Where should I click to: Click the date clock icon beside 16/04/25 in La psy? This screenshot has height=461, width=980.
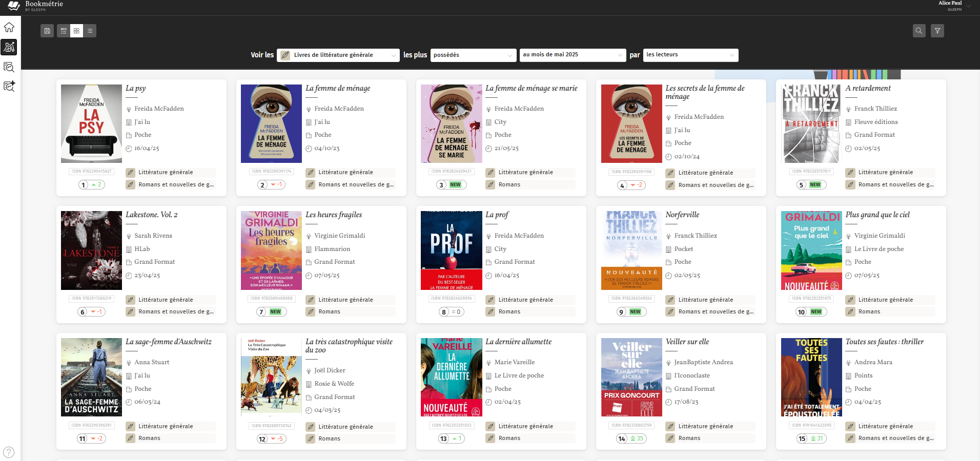(129, 149)
